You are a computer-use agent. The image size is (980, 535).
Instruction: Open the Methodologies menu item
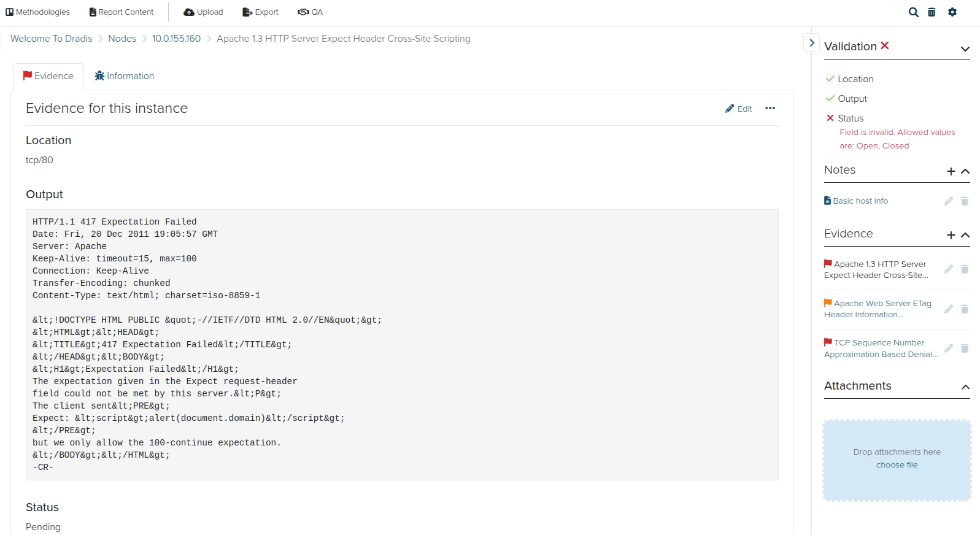pyautogui.click(x=37, y=12)
